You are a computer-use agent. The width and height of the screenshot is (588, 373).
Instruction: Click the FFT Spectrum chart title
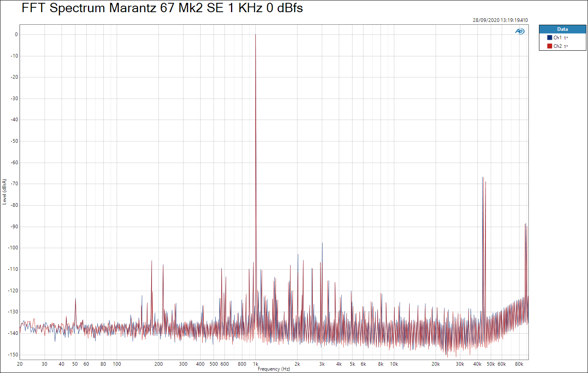(162, 8)
